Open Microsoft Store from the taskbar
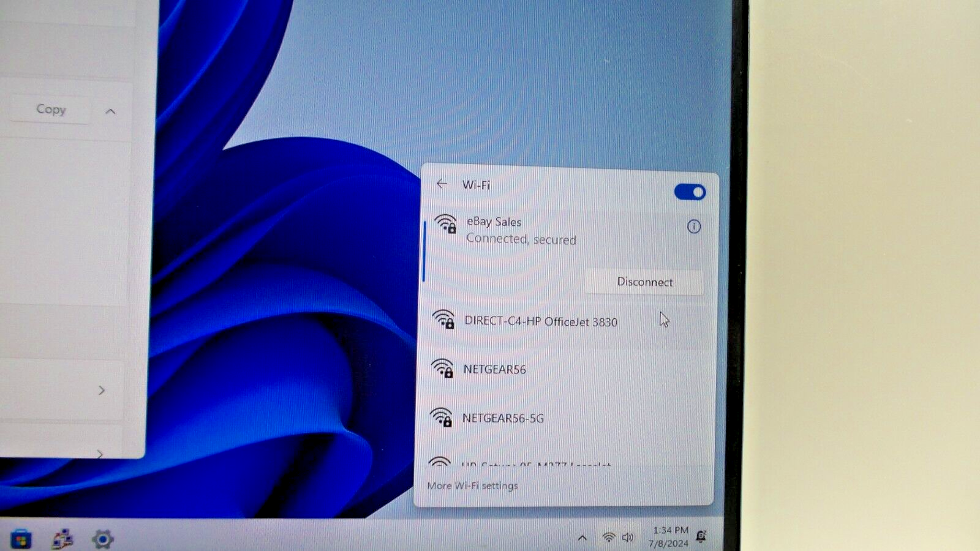 (21, 539)
